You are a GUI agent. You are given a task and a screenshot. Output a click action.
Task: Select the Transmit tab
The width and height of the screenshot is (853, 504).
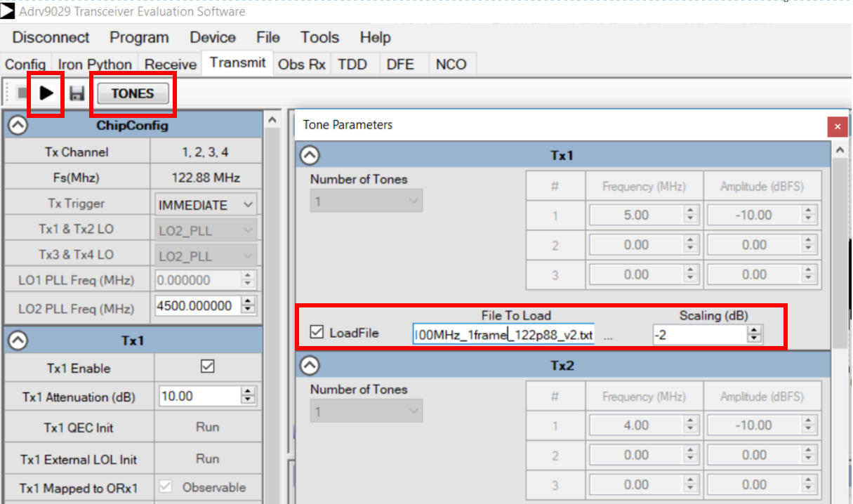tap(237, 62)
